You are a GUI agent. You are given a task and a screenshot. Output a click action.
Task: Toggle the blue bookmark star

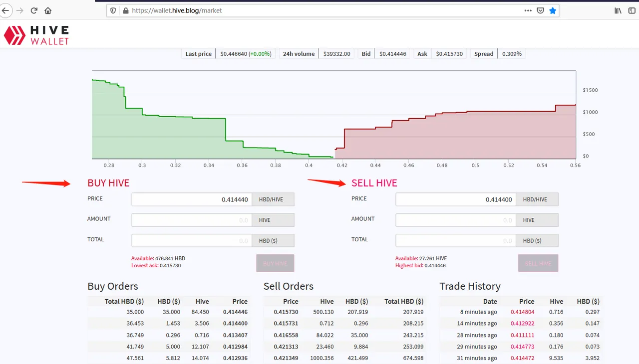[553, 10]
